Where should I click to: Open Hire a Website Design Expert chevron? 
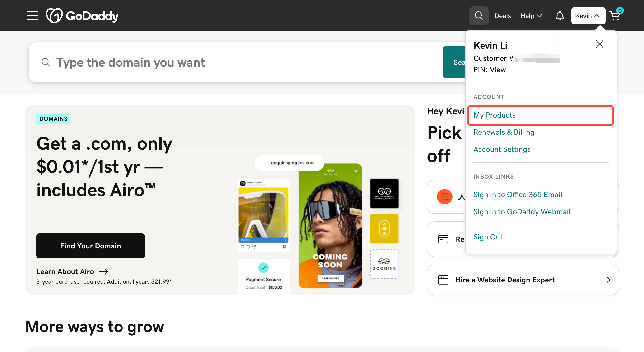(x=608, y=280)
